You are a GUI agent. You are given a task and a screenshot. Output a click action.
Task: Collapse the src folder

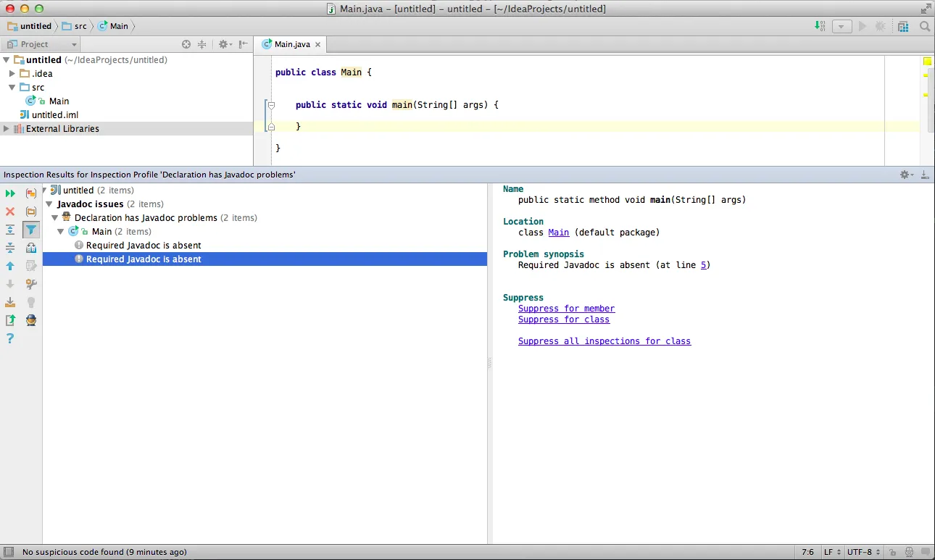click(12, 88)
